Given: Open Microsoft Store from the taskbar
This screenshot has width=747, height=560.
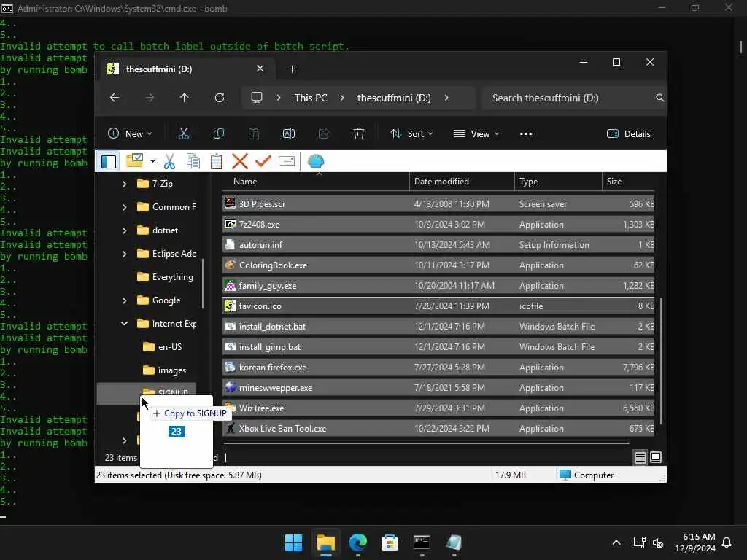Looking at the screenshot, I should tap(390, 542).
